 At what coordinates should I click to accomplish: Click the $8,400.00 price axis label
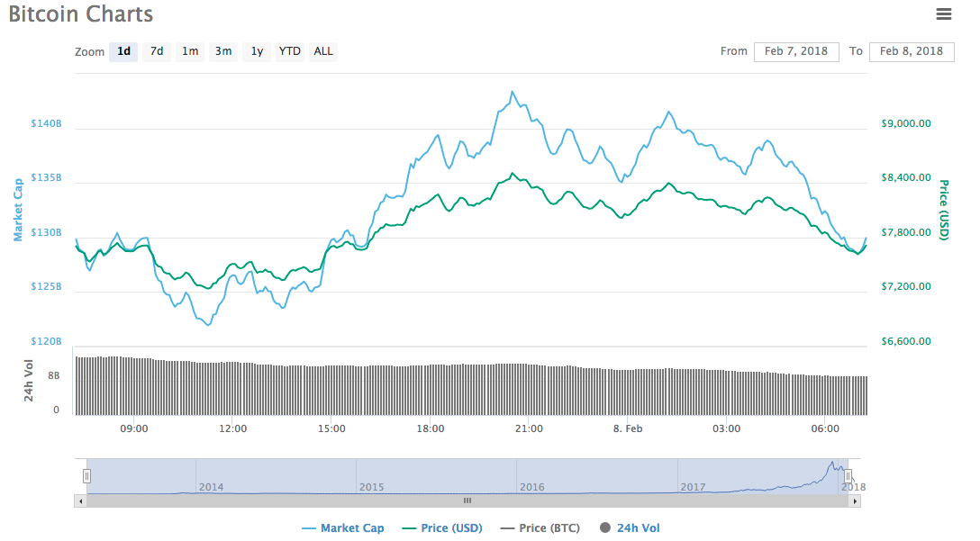click(905, 177)
